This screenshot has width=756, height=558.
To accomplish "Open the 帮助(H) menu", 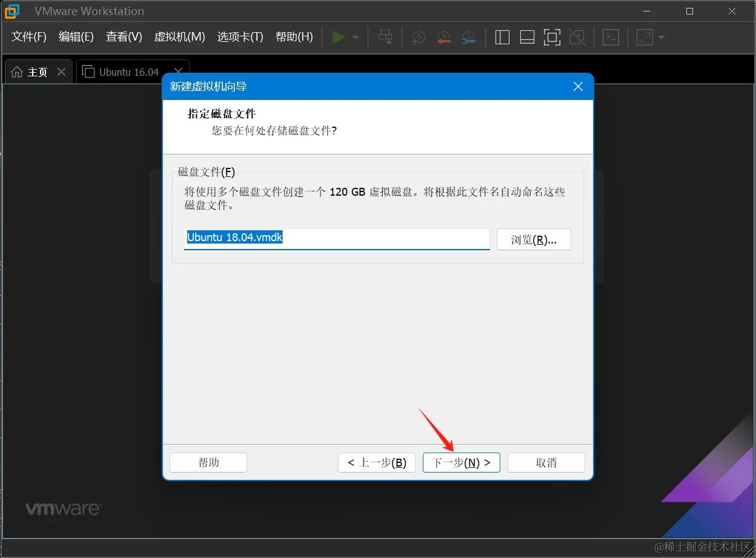I will (x=294, y=37).
